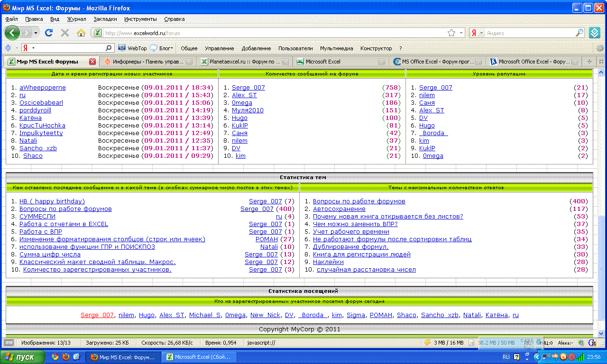Open the Журнал menu
The image size is (607, 364).
point(76,19)
